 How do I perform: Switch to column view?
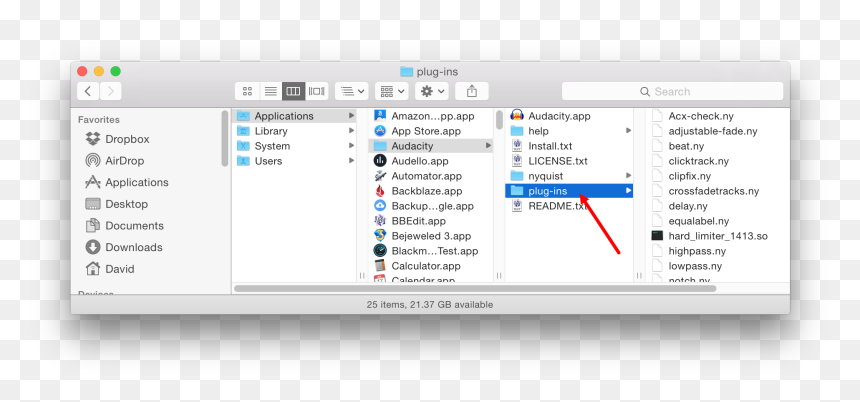coord(293,91)
